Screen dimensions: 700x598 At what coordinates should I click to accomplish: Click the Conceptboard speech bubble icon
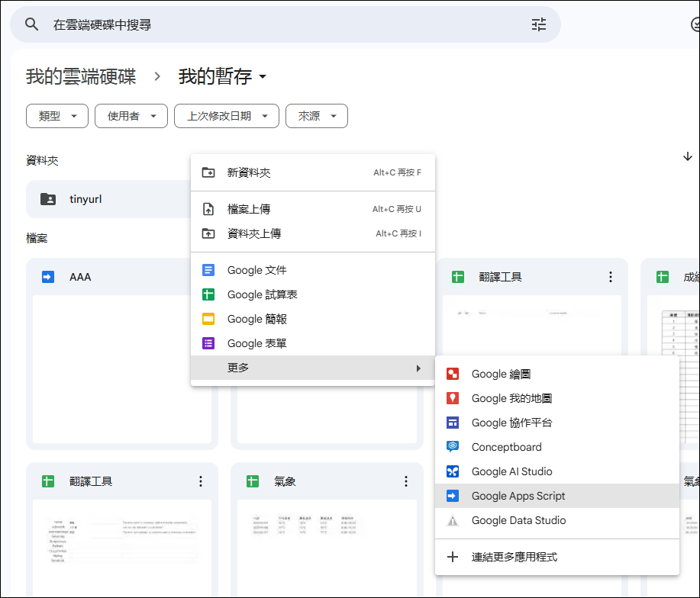coord(453,446)
